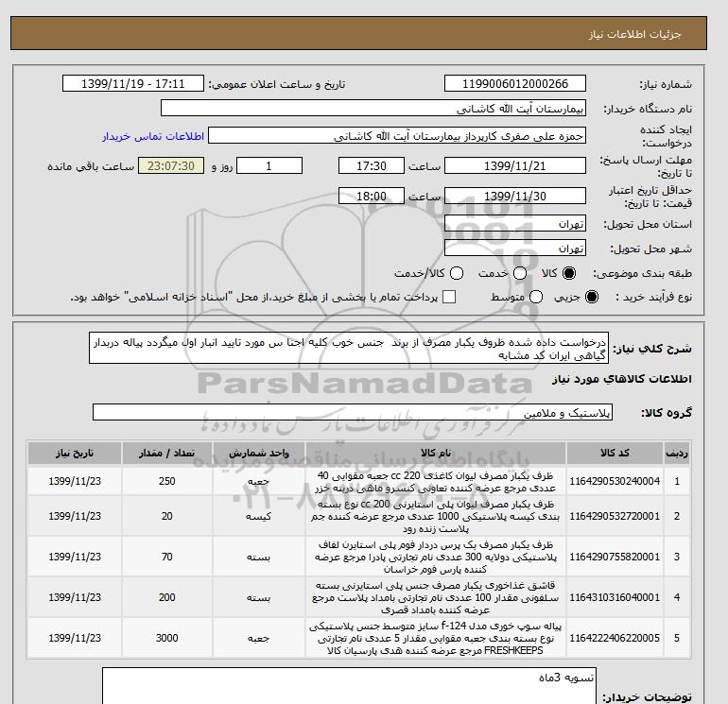
Task: Click the page title جزئیات اطلاعات نیاز
Action: pyautogui.click(x=634, y=34)
